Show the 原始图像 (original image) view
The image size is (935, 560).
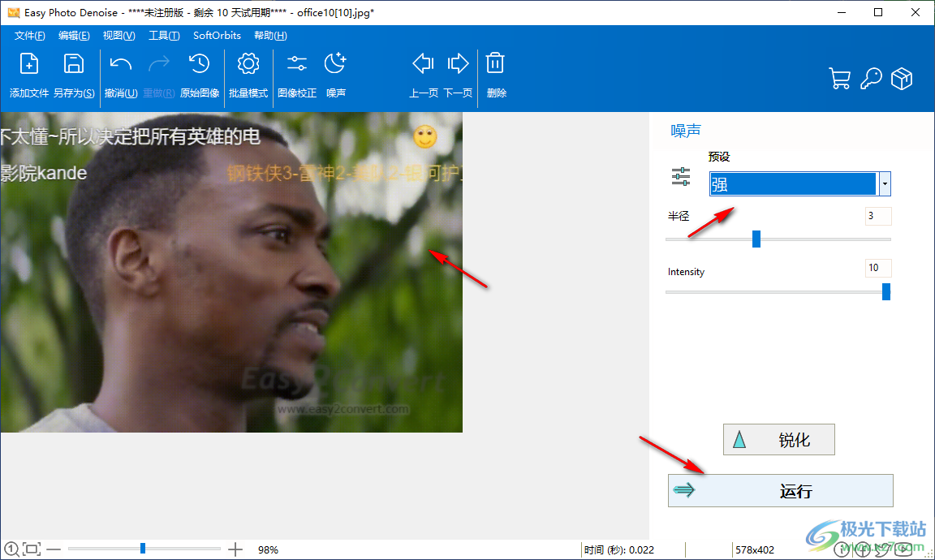(199, 64)
